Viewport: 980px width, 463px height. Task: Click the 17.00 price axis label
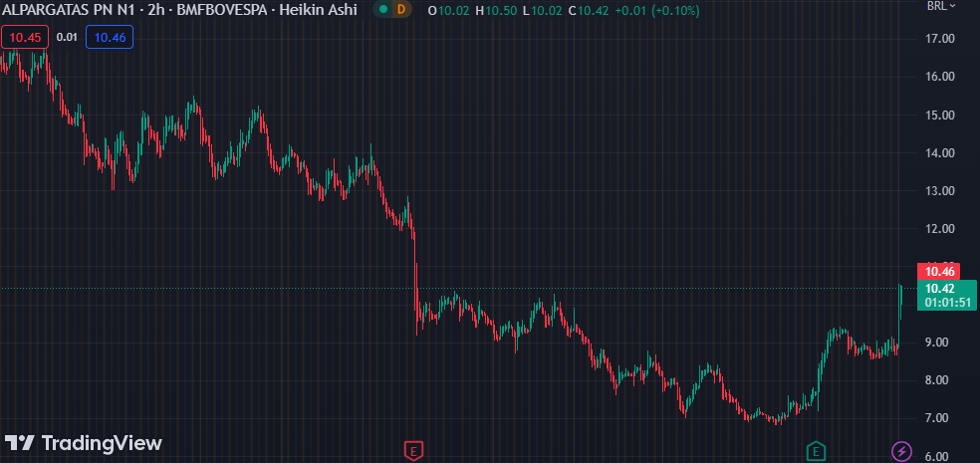941,39
